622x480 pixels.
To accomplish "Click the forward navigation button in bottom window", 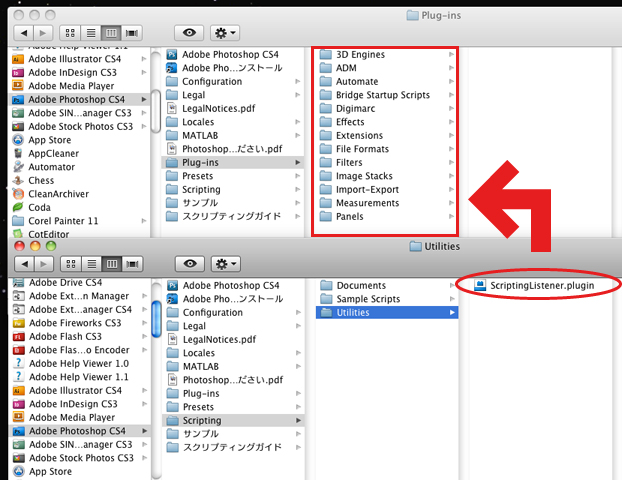I will coord(41,263).
